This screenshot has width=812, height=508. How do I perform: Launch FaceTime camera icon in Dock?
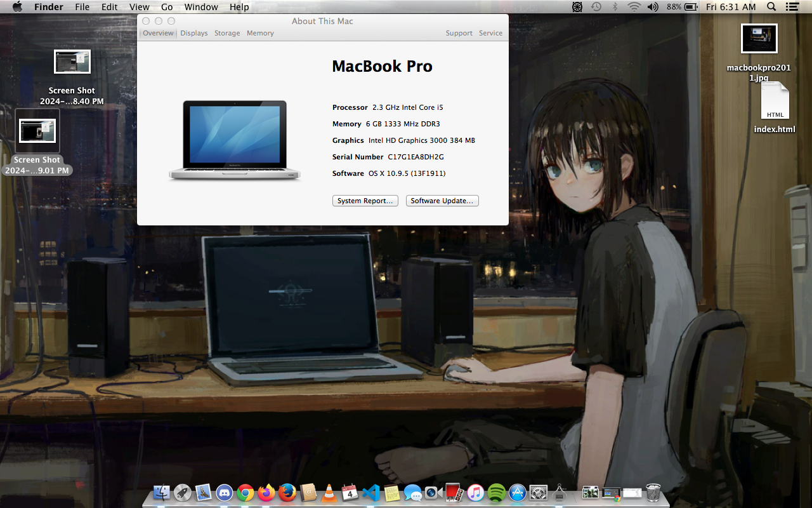tap(434, 492)
